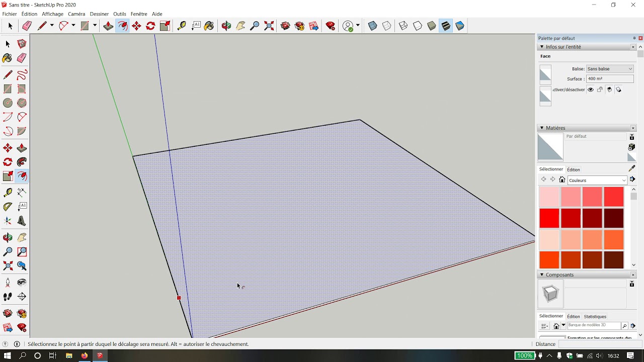Collapse the Infos sur l'entité panel
The width and height of the screenshot is (644, 362).
(x=542, y=47)
